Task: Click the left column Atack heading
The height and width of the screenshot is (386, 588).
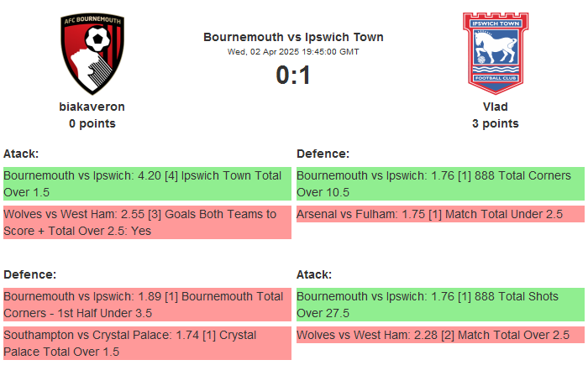Action: click(x=21, y=154)
